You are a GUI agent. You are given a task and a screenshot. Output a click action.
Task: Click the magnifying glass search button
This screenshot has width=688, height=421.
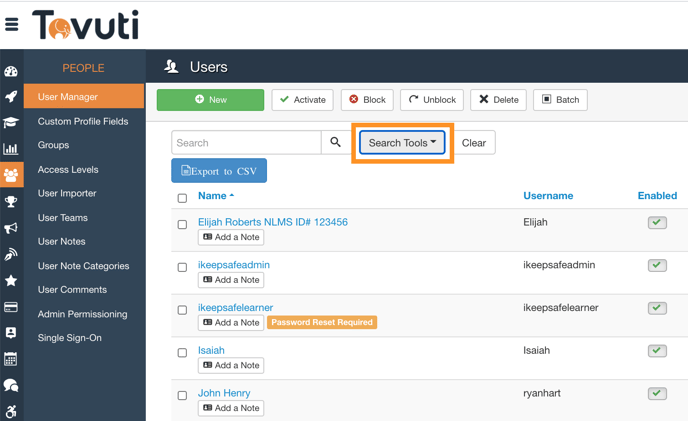pyautogui.click(x=335, y=143)
